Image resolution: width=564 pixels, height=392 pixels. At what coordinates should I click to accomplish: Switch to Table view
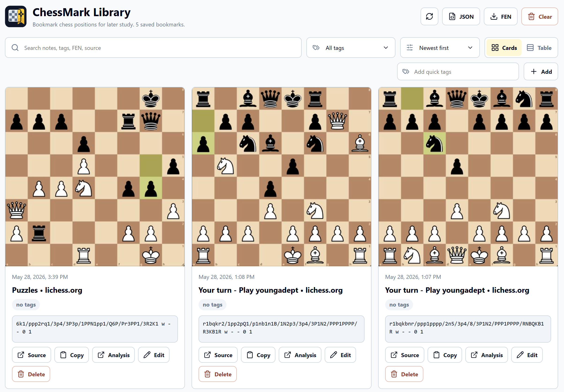pos(539,48)
